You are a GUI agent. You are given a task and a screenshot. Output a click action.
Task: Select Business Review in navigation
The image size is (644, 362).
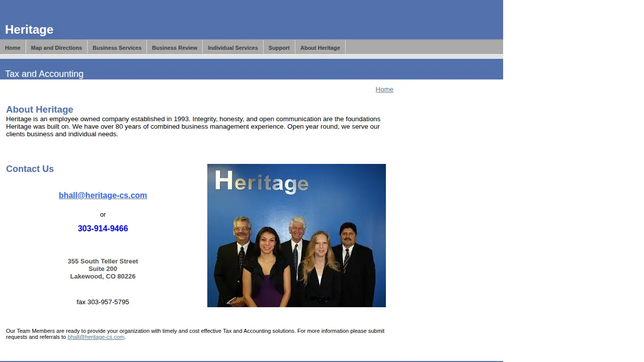[x=175, y=48]
